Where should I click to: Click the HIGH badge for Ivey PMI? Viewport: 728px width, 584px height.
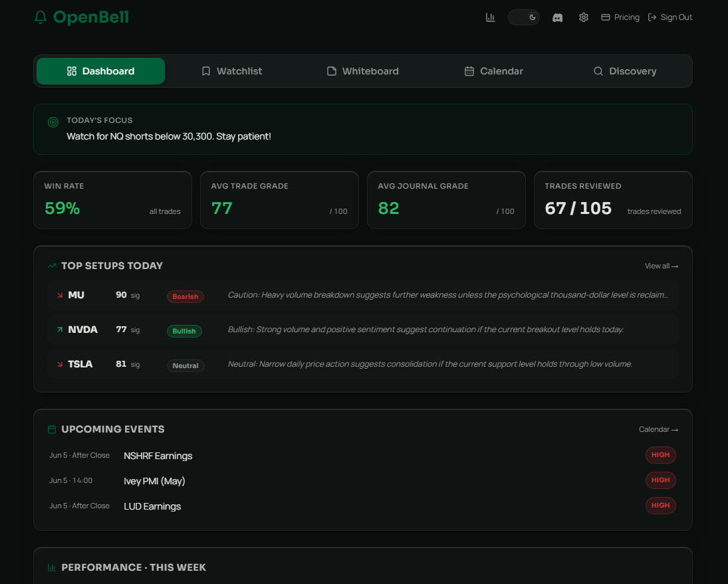click(x=660, y=480)
